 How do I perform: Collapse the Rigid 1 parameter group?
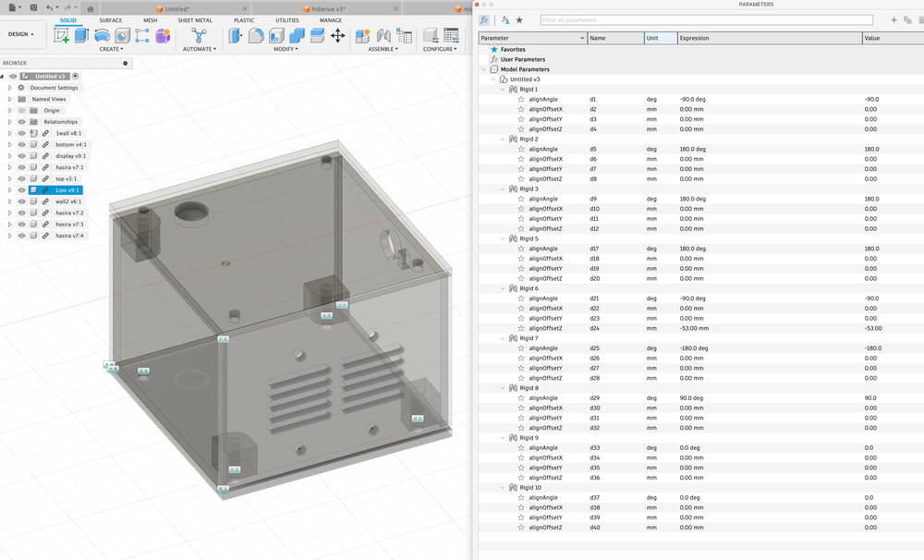coord(503,89)
